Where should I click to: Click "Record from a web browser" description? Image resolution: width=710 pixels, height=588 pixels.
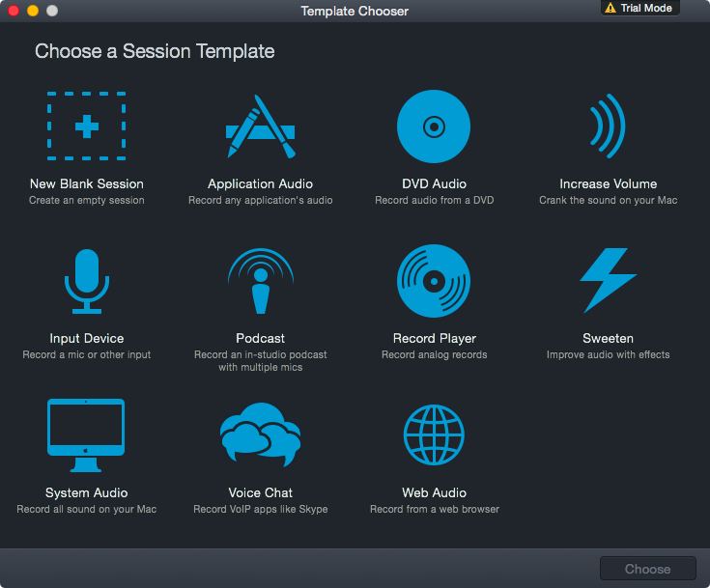click(434, 509)
